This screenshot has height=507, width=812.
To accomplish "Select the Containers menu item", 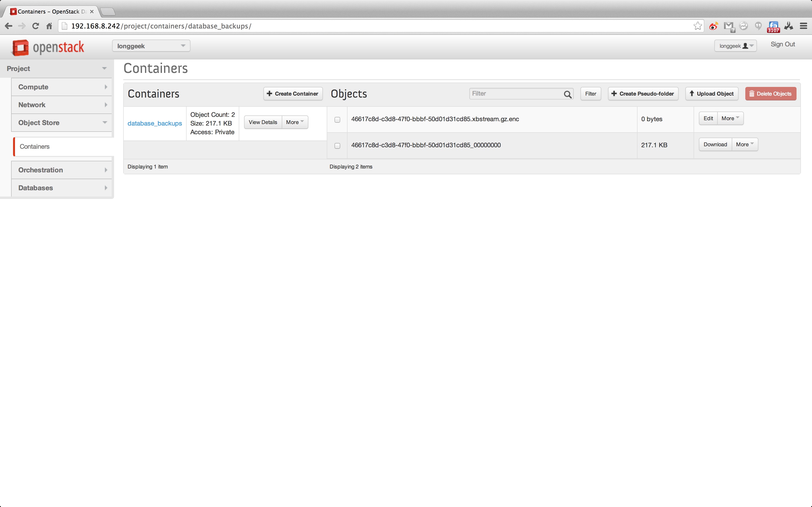I will coord(35,146).
